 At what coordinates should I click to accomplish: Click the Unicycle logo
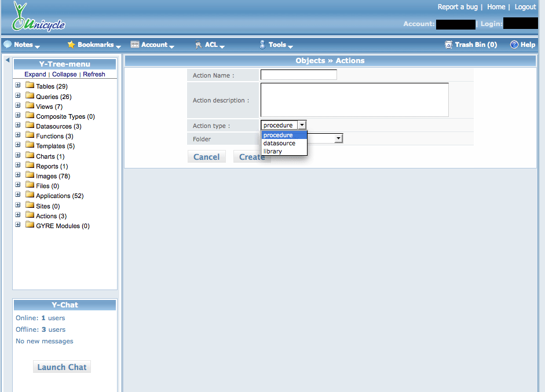tap(38, 17)
